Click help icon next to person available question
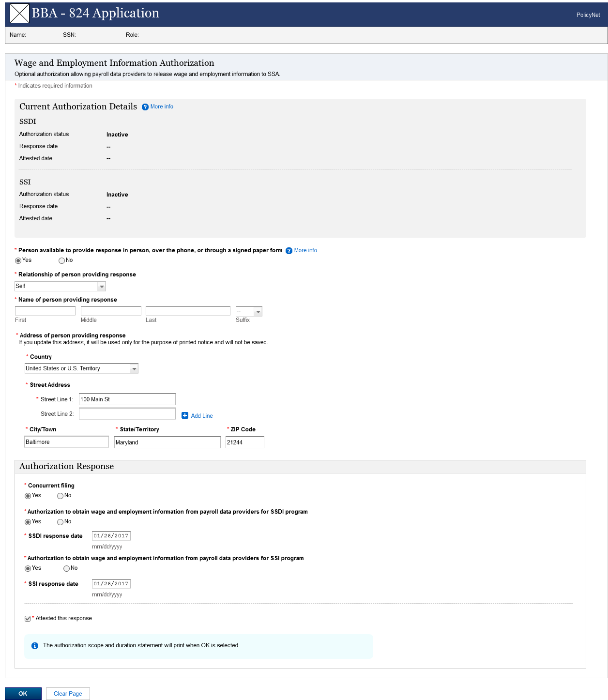Image resolution: width=608 pixels, height=700 pixels. coord(289,251)
